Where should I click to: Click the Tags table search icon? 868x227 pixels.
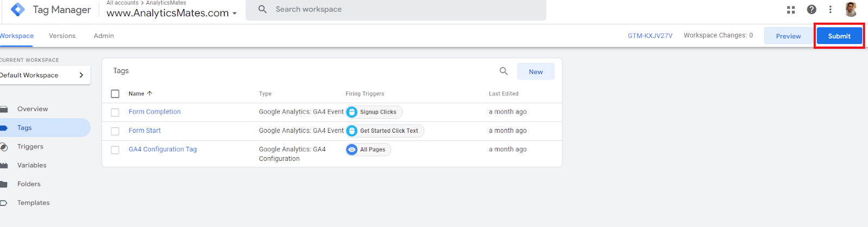coord(503,72)
